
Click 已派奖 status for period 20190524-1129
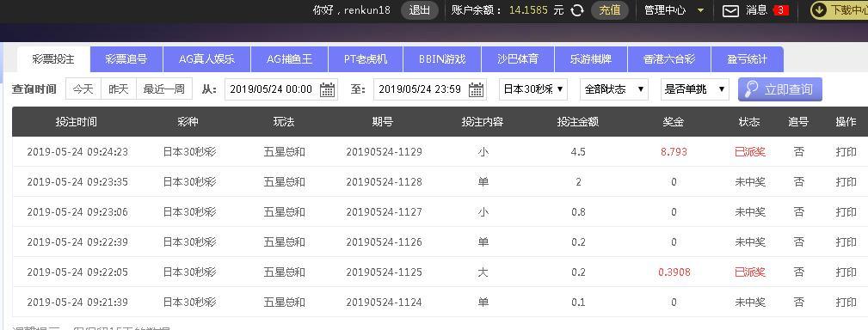click(x=750, y=151)
